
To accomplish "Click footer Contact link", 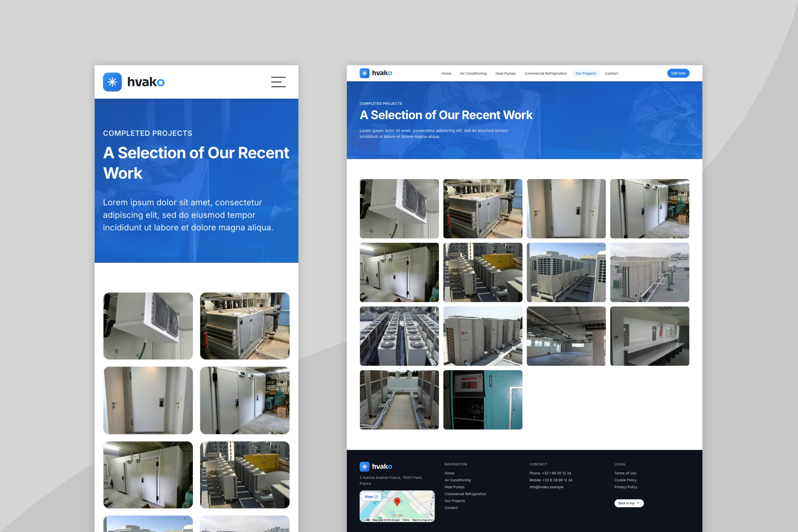I will tap(451, 508).
